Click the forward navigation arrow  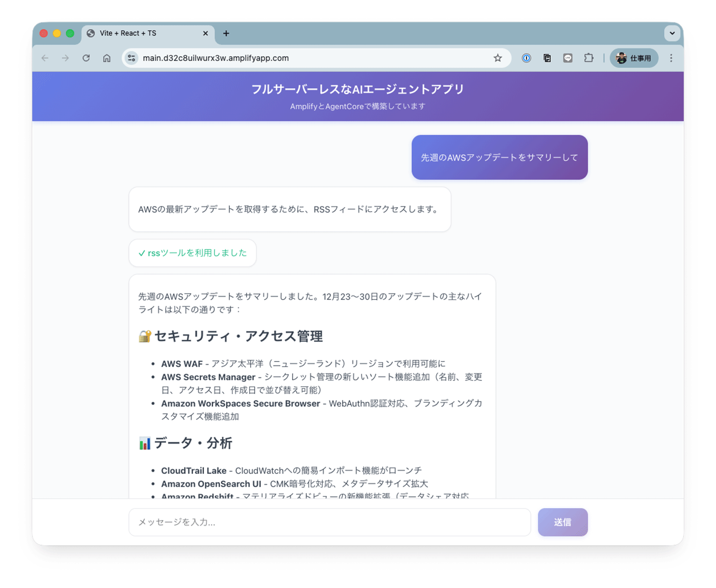coord(65,58)
